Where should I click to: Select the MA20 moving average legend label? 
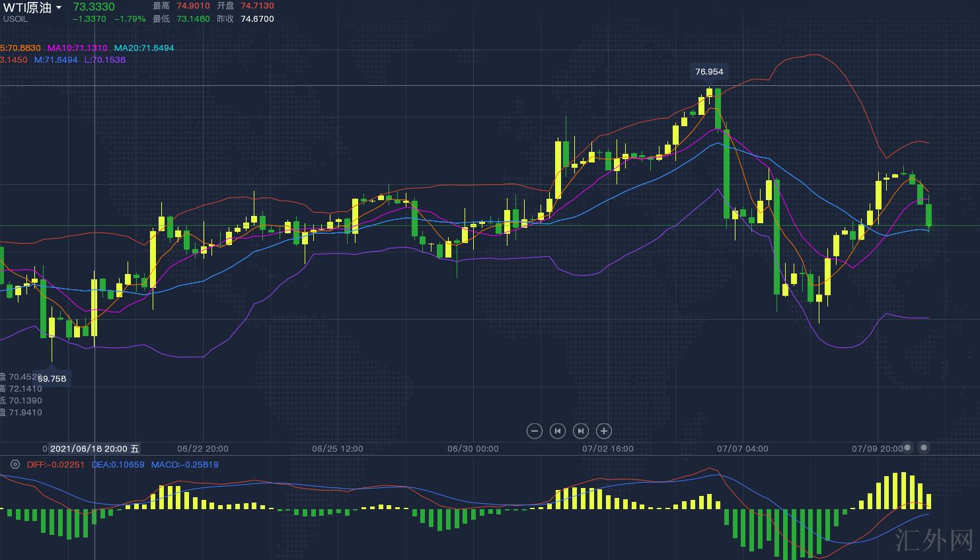(144, 48)
